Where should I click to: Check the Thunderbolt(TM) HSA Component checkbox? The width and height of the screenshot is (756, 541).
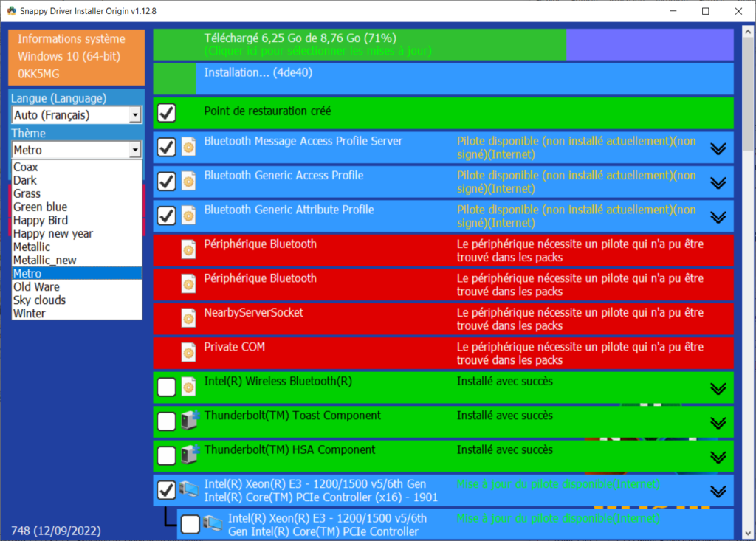[x=167, y=455]
